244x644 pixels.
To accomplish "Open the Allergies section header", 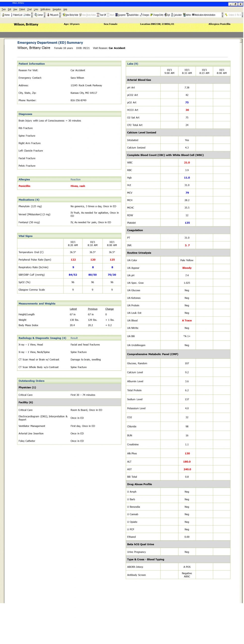I will (x=69, y=179).
